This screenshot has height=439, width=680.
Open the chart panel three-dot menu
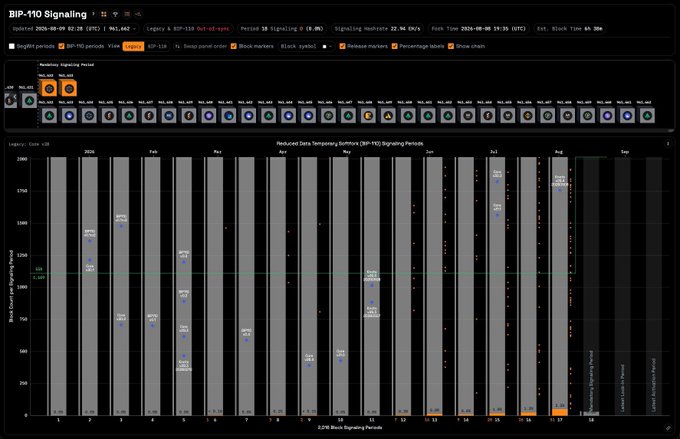pos(668,144)
